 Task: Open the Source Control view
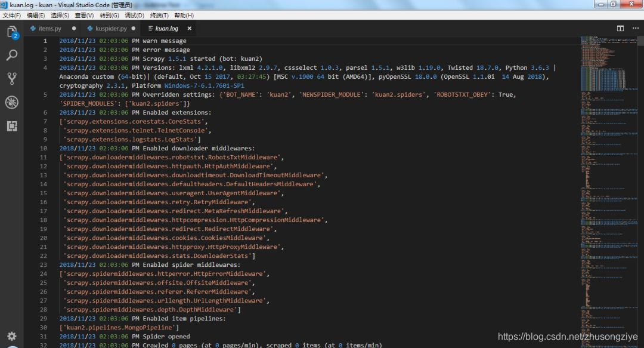(x=12, y=78)
